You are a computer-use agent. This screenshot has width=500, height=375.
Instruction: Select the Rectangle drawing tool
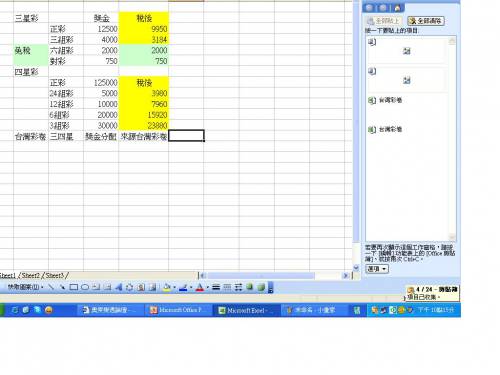[74, 287]
